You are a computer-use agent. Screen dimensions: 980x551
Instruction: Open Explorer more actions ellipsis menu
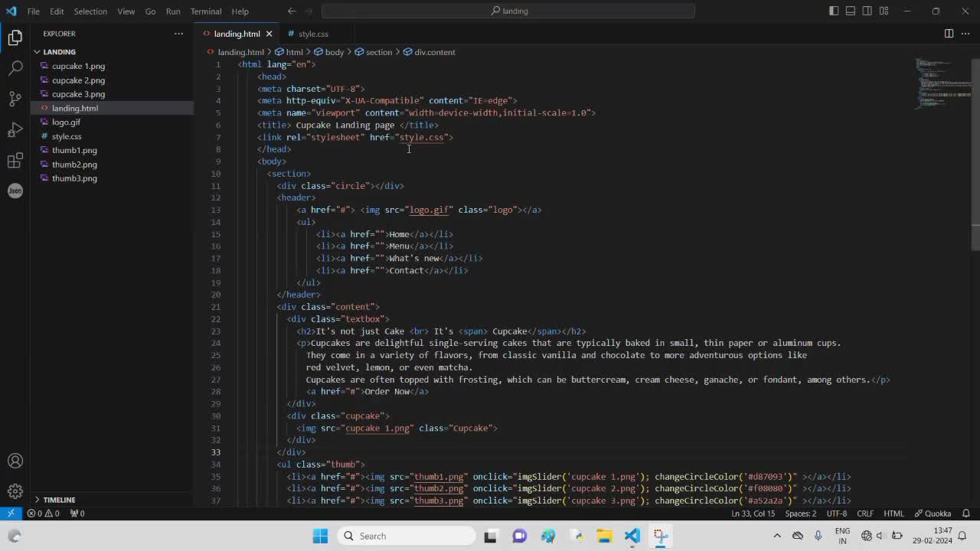pos(178,34)
